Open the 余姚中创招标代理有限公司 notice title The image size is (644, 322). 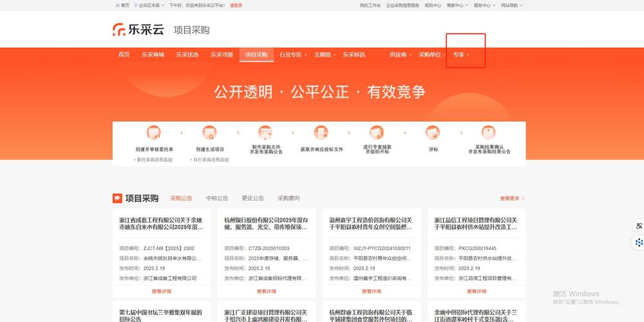point(477,316)
